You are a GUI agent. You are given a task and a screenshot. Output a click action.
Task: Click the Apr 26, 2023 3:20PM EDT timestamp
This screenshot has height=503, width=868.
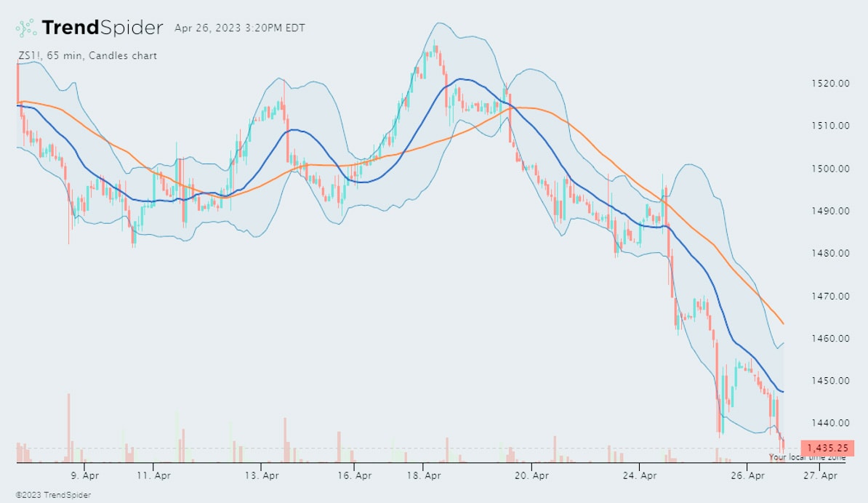240,28
